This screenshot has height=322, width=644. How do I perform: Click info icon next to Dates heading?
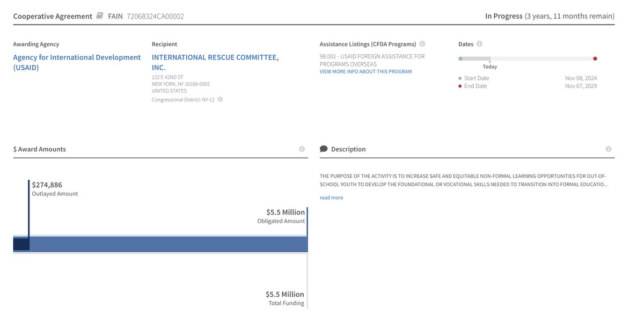point(479,44)
